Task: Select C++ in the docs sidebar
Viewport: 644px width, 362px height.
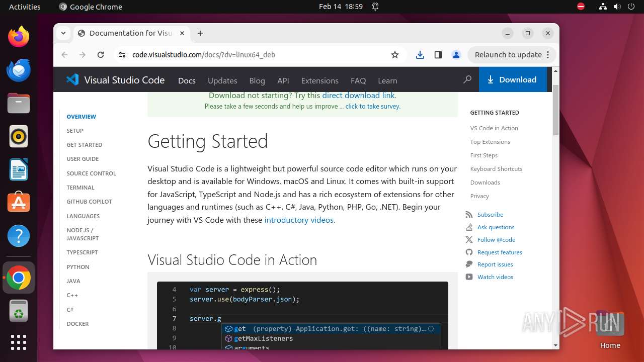Action: pyautogui.click(x=72, y=295)
